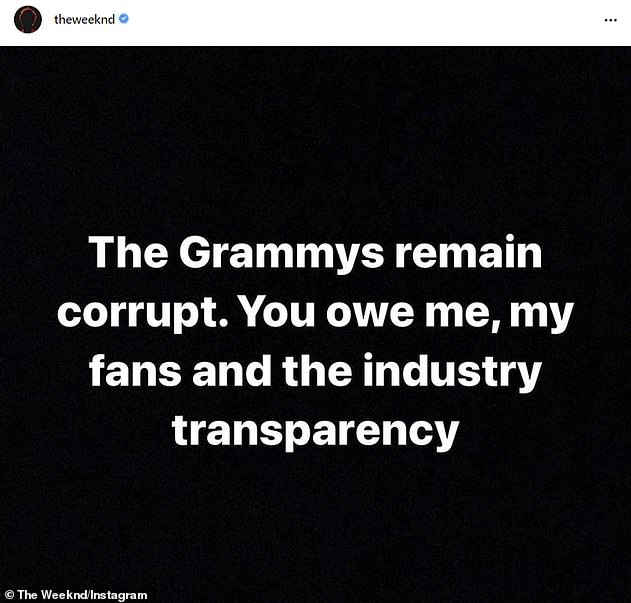The image size is (631, 603).
Task: Click the copyright symbol in the photo credit
Action: (7, 595)
